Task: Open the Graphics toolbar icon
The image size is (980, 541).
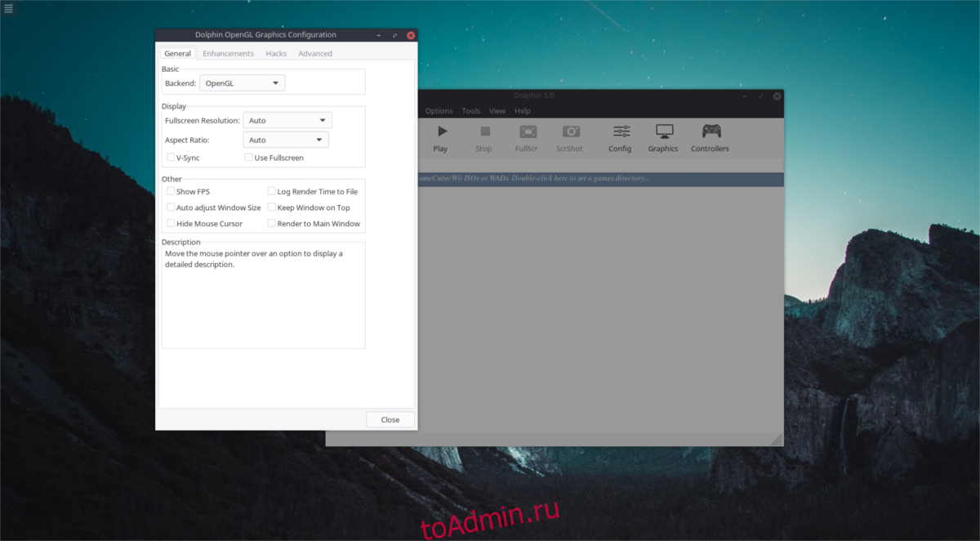Action: click(x=663, y=132)
